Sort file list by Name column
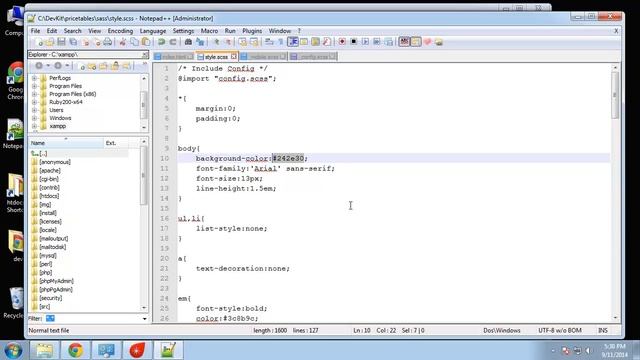 66,143
